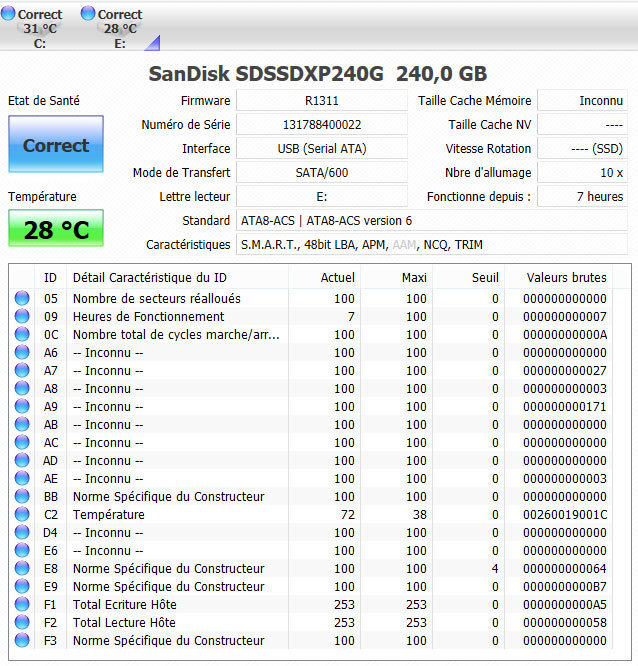Click the Taille Cache Mémoire Inconnu field
This screenshot has width=638, height=666.
pos(582,101)
